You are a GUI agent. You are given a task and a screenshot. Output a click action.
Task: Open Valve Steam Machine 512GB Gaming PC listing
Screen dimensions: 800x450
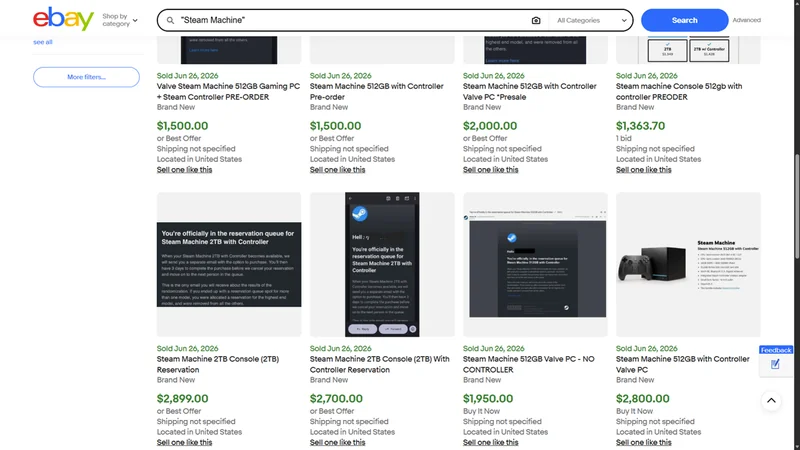click(228, 92)
